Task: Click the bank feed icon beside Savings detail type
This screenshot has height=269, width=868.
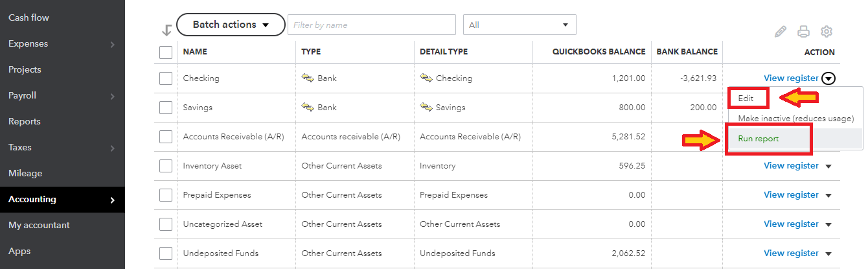Action: [426, 107]
